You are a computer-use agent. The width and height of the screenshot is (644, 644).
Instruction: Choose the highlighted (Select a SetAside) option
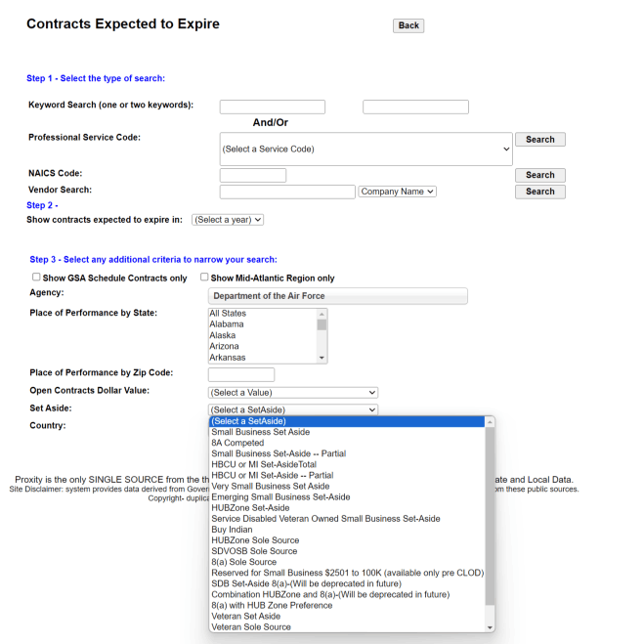[x=347, y=421]
